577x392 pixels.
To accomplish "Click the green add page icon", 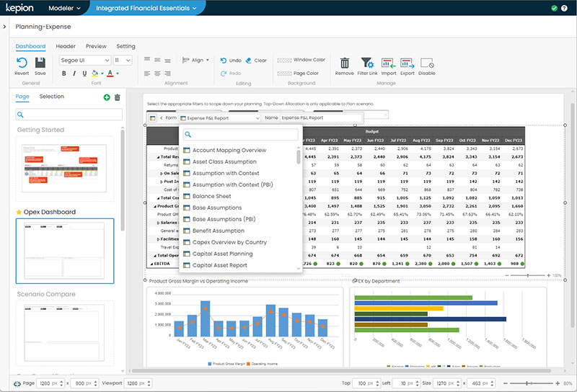I will [x=107, y=97].
